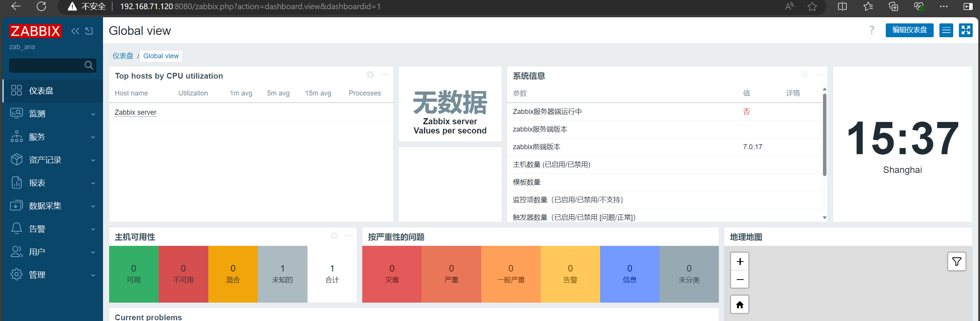Open ellipsis menu of 主机可用性 widget
This screenshot has height=321, width=980.
[348, 235]
